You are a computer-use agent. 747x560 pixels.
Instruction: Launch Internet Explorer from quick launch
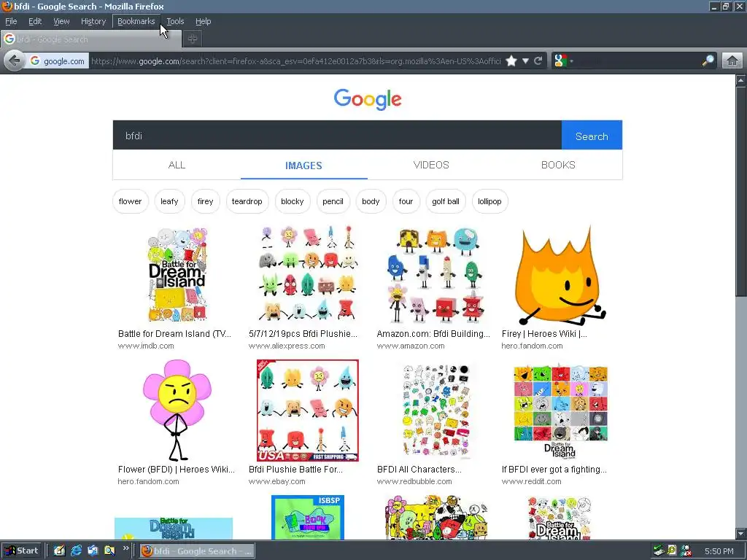(x=76, y=551)
